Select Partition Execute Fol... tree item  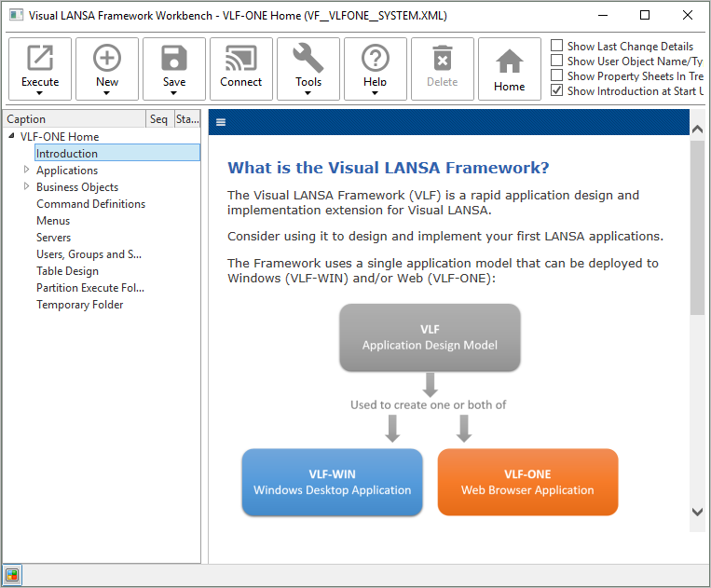90,287
